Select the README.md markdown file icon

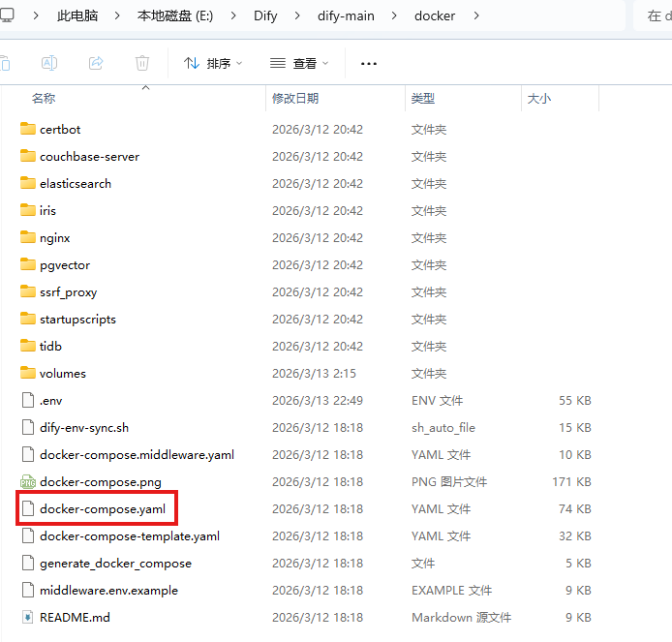pos(28,617)
